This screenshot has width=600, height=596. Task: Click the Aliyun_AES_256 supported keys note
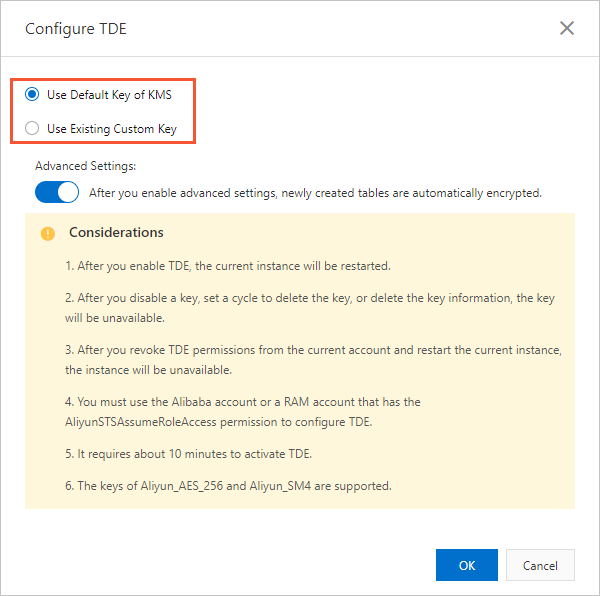coord(228,486)
